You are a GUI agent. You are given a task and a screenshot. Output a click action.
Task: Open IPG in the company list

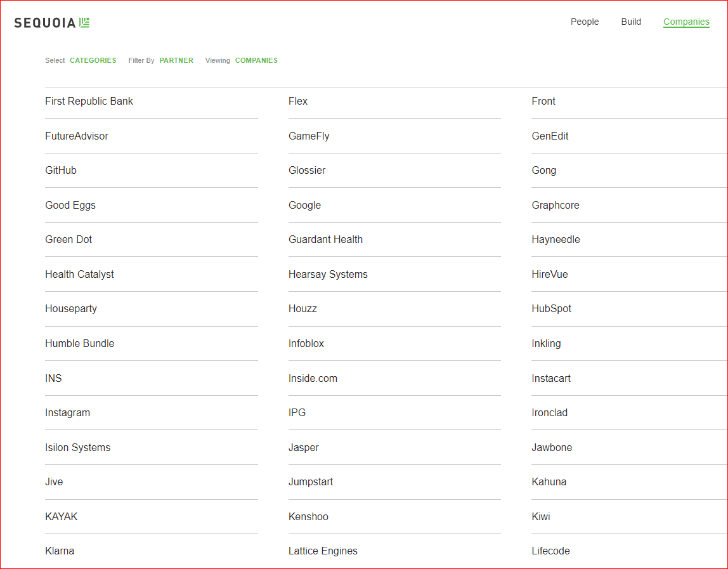[297, 413]
